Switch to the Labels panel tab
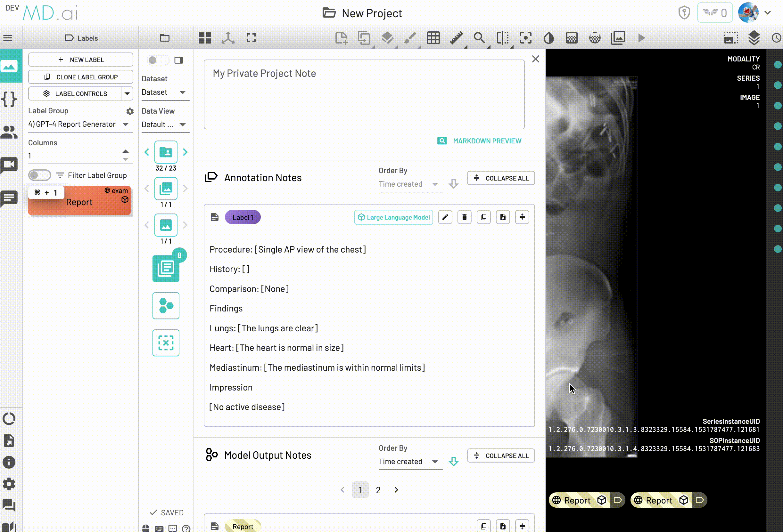783x532 pixels. [x=81, y=38]
